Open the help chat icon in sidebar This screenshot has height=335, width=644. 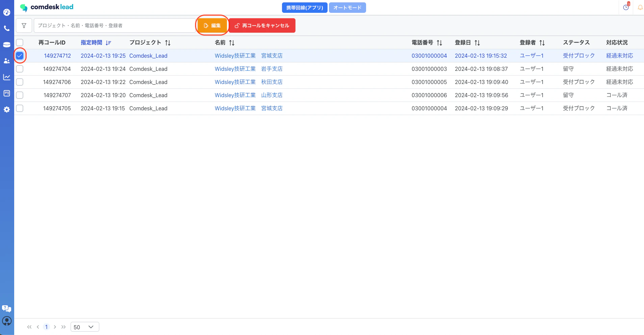pos(7,308)
